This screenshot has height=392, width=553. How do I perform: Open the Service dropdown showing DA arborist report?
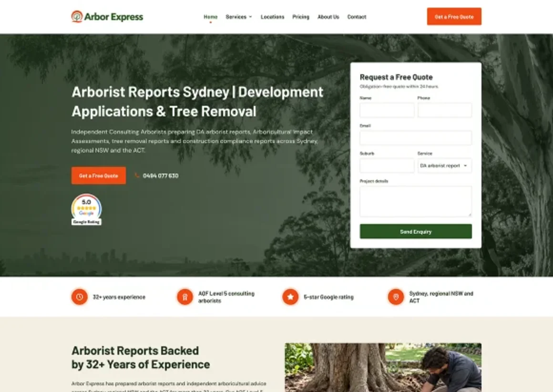click(444, 165)
